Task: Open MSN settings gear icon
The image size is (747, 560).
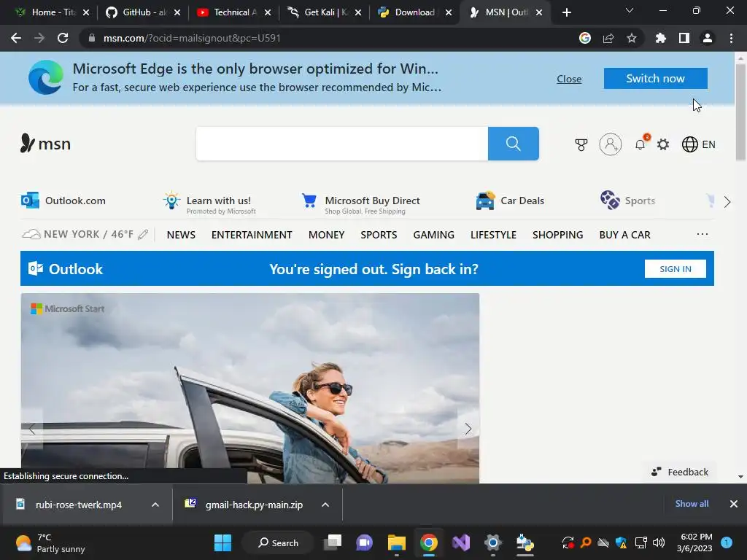Action: pyautogui.click(x=662, y=144)
